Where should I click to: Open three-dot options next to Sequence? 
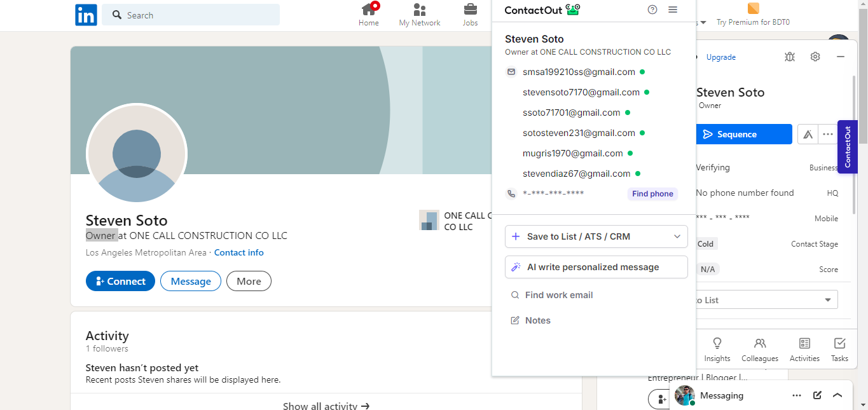tap(827, 134)
